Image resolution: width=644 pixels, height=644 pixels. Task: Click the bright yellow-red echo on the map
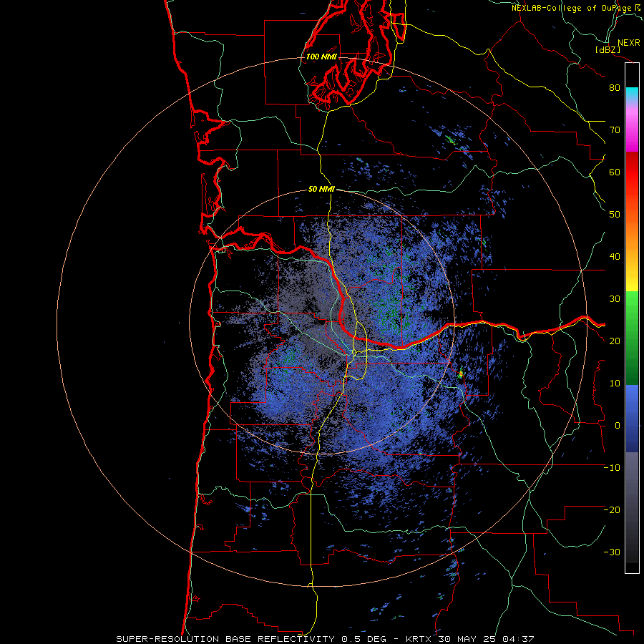point(461,374)
